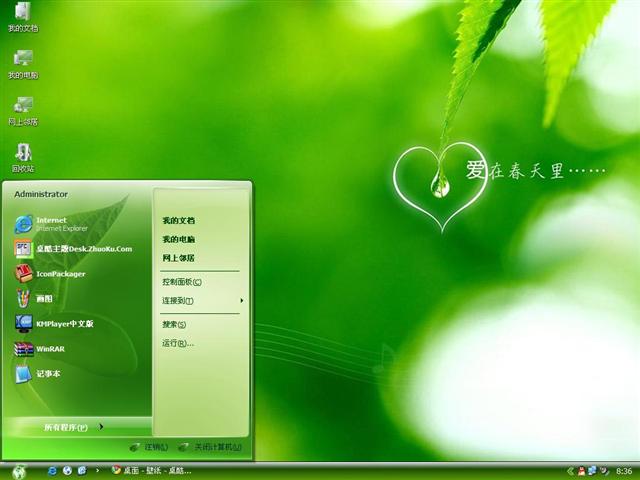The image size is (640, 480).
Task: Expand hidden system tray icons chevron
Action: (x=570, y=471)
